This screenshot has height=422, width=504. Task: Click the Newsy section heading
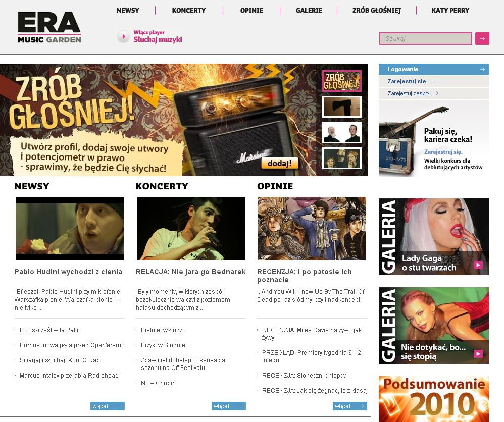pos(32,186)
